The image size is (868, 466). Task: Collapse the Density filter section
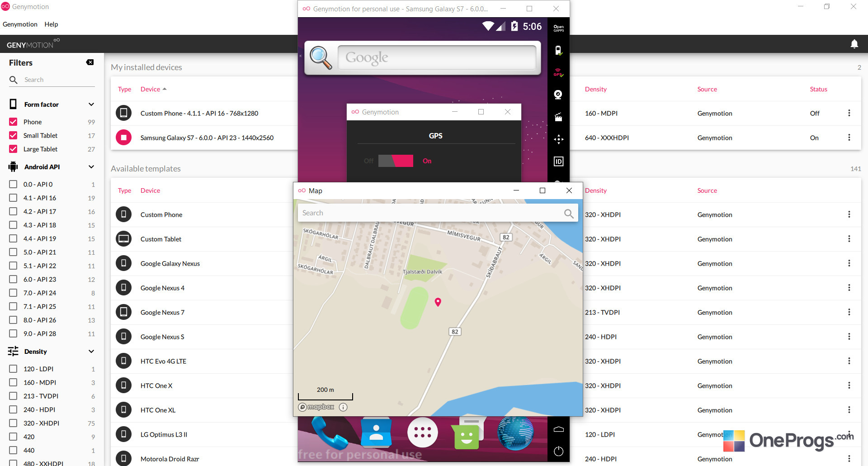click(x=91, y=352)
